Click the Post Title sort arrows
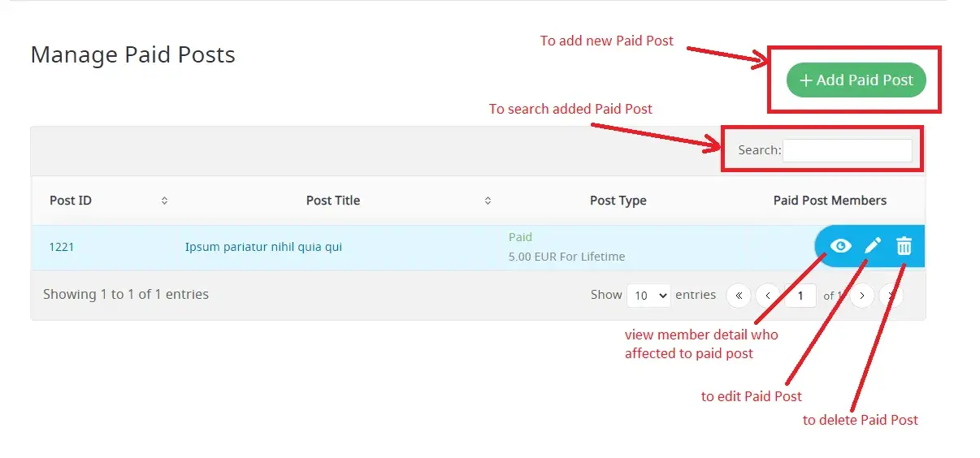 pyautogui.click(x=488, y=201)
